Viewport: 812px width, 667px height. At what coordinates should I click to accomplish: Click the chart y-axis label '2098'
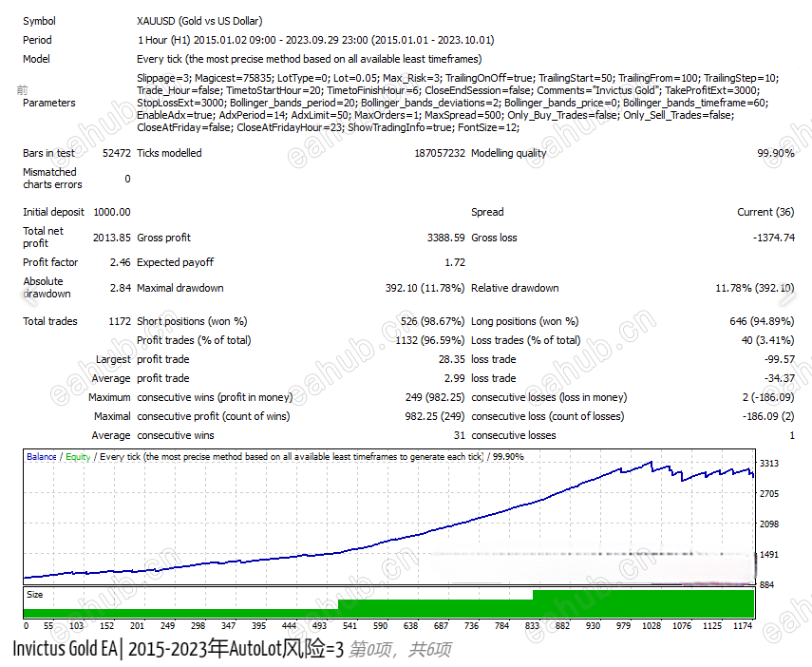click(x=769, y=524)
